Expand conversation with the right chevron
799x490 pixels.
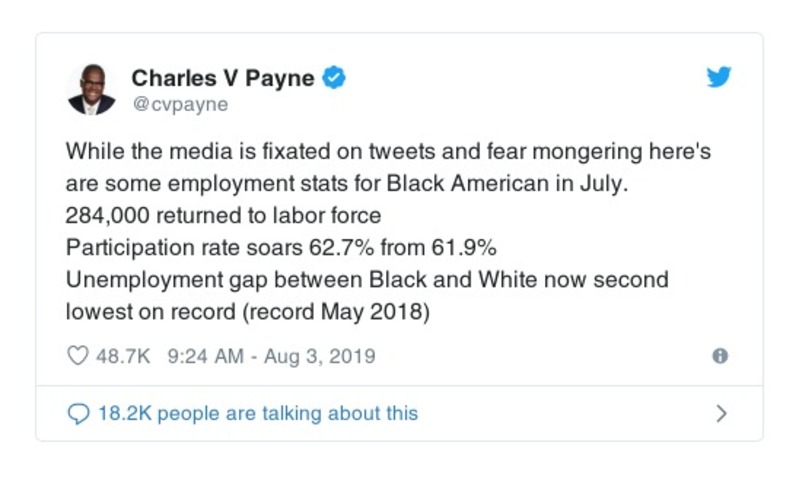point(722,413)
